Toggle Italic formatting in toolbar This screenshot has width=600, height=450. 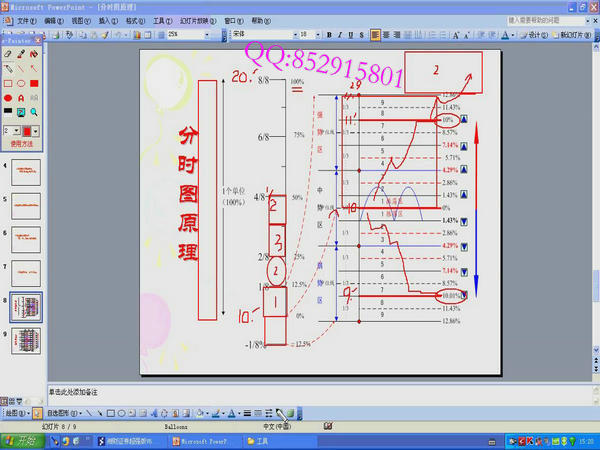click(340, 34)
